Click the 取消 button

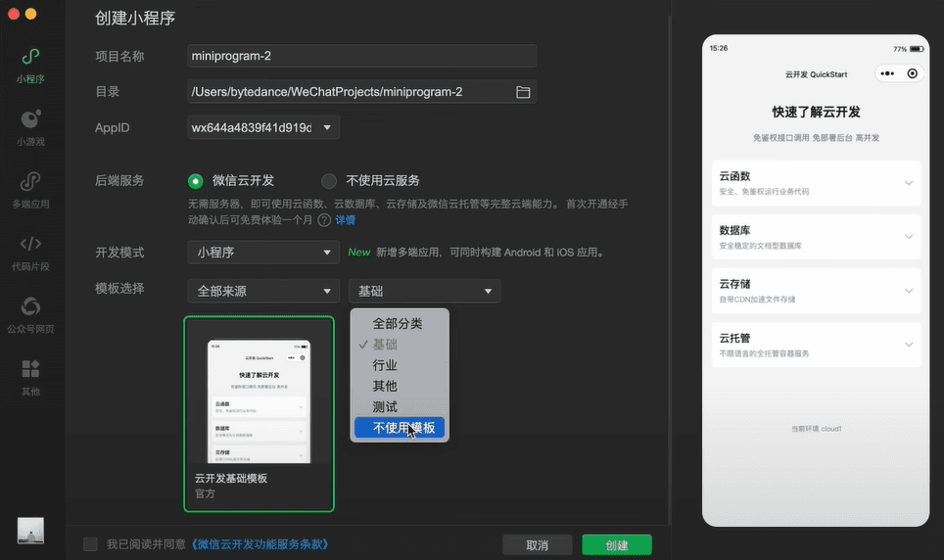pyautogui.click(x=537, y=545)
